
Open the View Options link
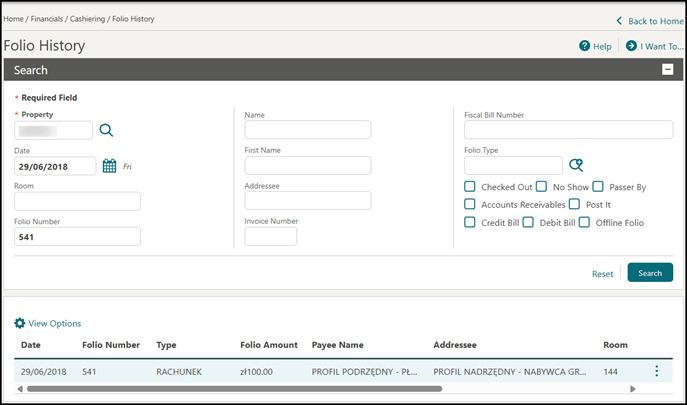pos(55,323)
